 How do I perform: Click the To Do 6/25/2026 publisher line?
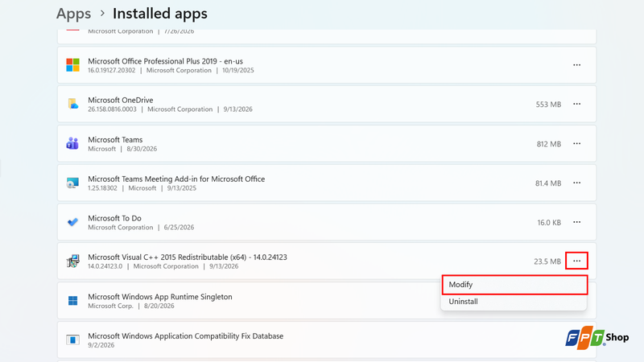pos(141,228)
